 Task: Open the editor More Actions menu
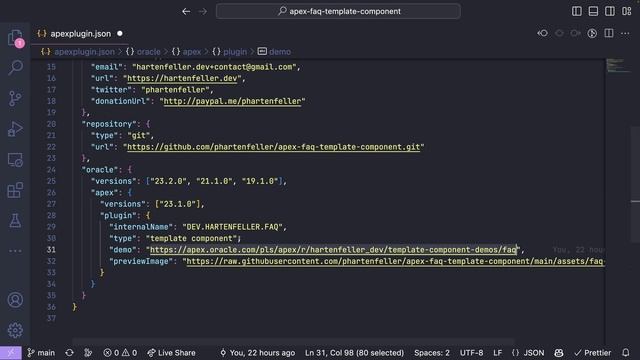tap(625, 33)
